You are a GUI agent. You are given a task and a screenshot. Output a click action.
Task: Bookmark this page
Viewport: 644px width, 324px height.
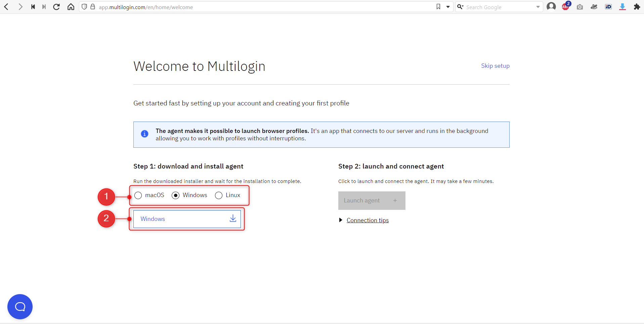pos(438,7)
